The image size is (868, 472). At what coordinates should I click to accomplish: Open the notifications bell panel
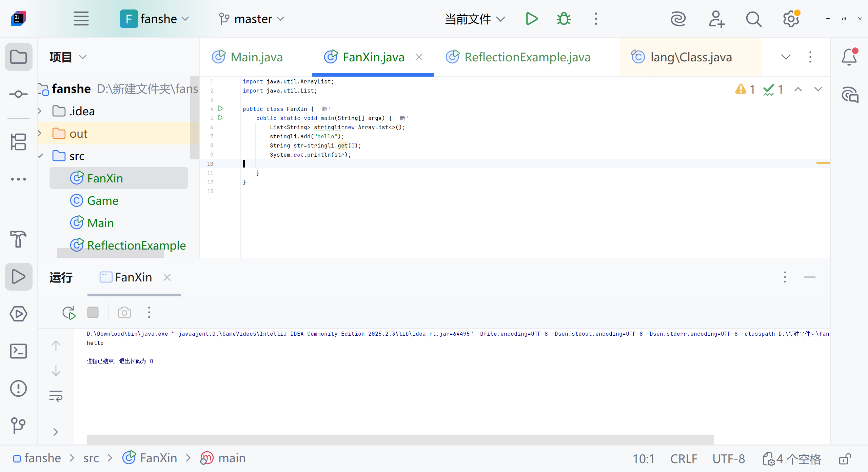[849, 57]
